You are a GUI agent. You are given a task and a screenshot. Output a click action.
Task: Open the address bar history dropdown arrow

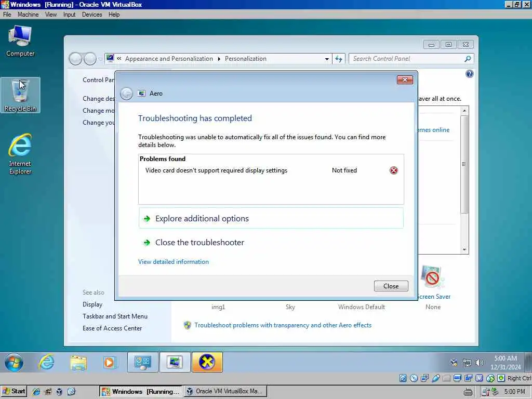327,59
